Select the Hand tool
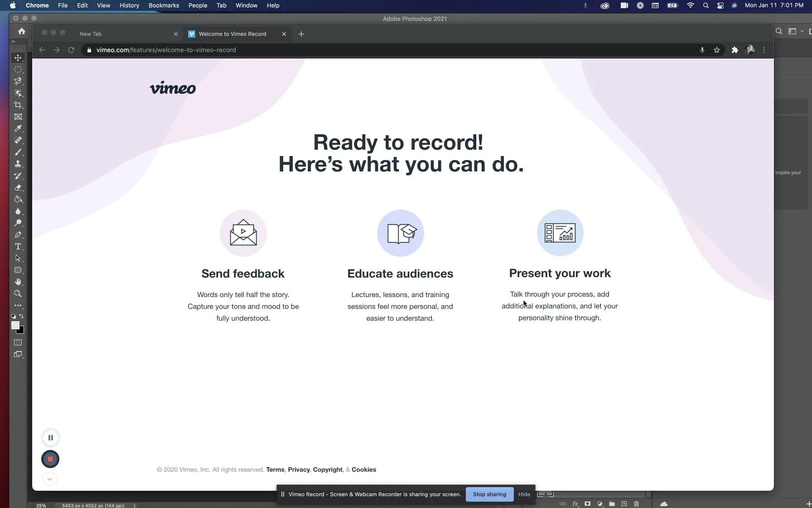The width and height of the screenshot is (812, 508). (18, 282)
